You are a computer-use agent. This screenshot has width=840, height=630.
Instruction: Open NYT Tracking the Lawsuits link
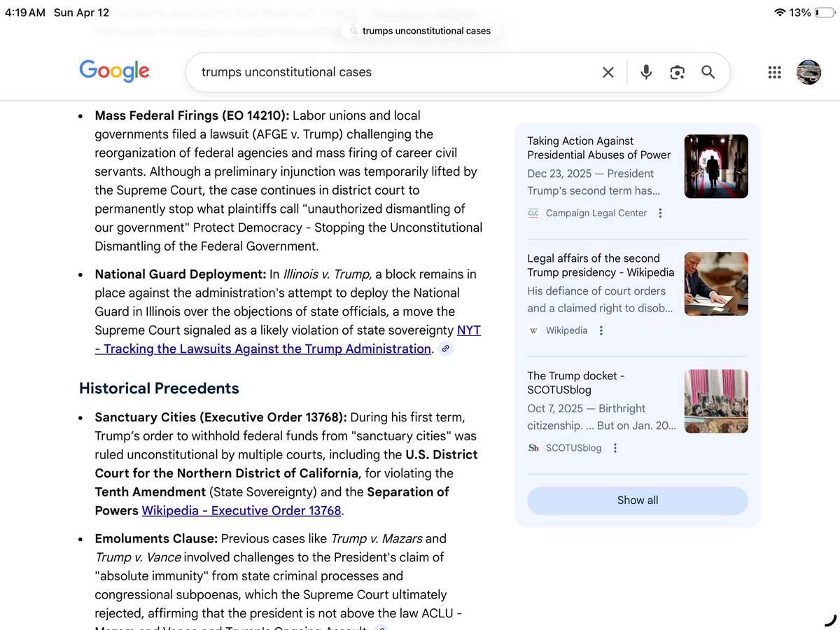click(x=288, y=339)
